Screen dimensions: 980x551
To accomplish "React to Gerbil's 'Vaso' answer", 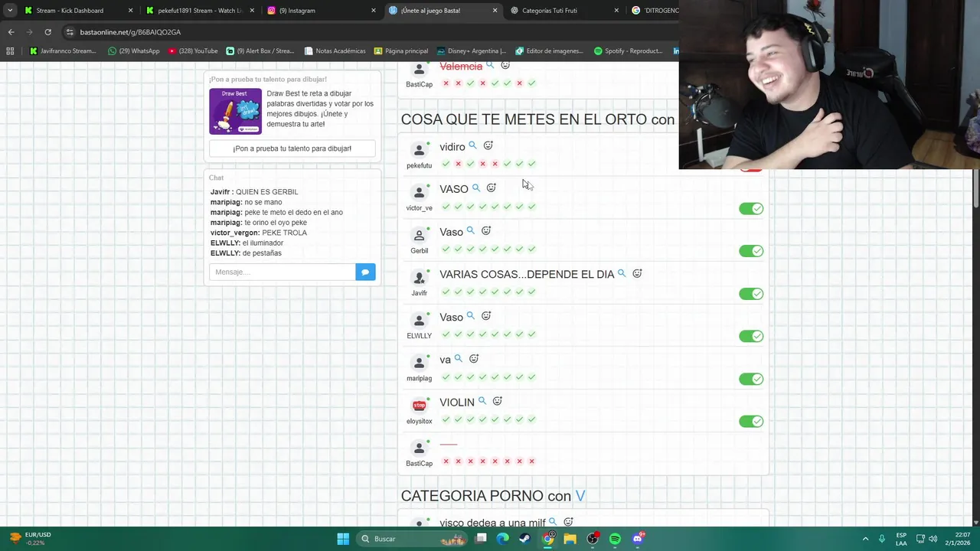I will tap(485, 230).
